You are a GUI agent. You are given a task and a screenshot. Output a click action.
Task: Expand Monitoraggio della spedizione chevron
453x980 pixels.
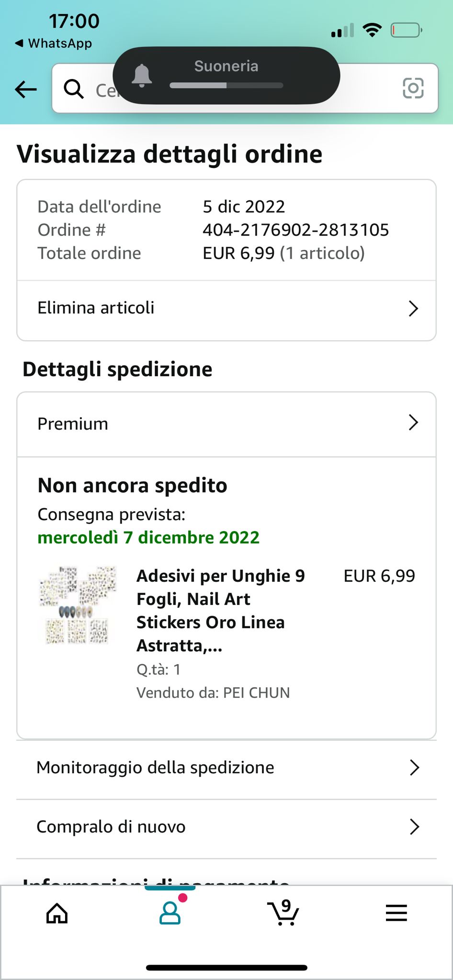point(414,768)
